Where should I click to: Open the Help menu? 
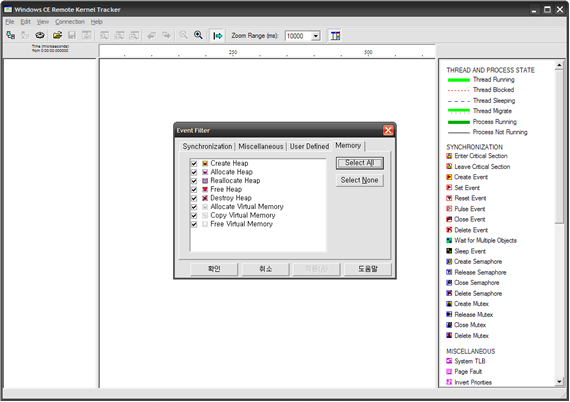click(96, 22)
